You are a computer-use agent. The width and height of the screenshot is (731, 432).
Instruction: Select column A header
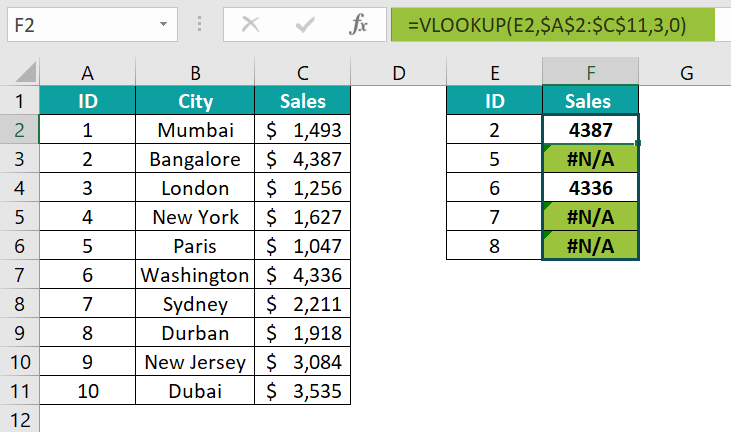(88, 72)
